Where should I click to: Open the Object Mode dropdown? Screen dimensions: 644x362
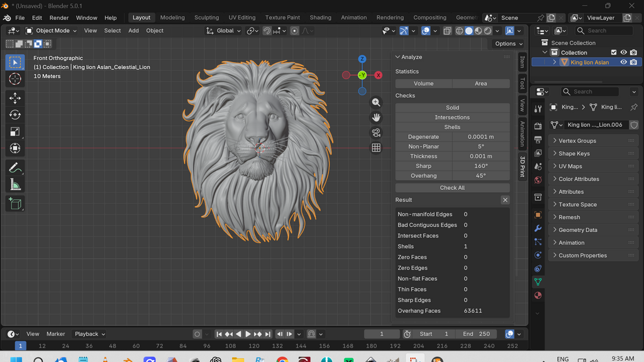pyautogui.click(x=51, y=31)
